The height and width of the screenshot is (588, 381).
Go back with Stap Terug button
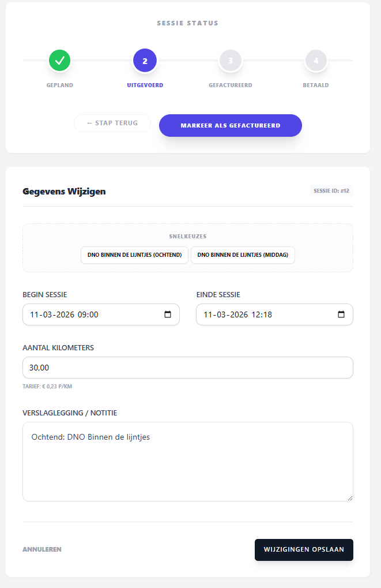(112, 123)
